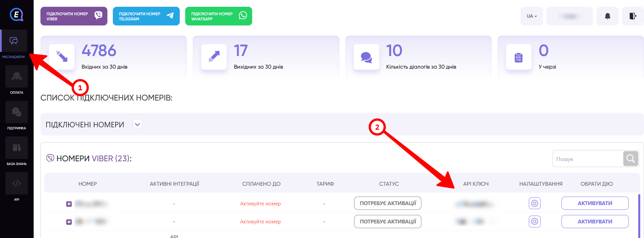Image resolution: width=644 pixels, height=238 pixels.
Task: Click Активувати button in second row
Action: coord(595,222)
